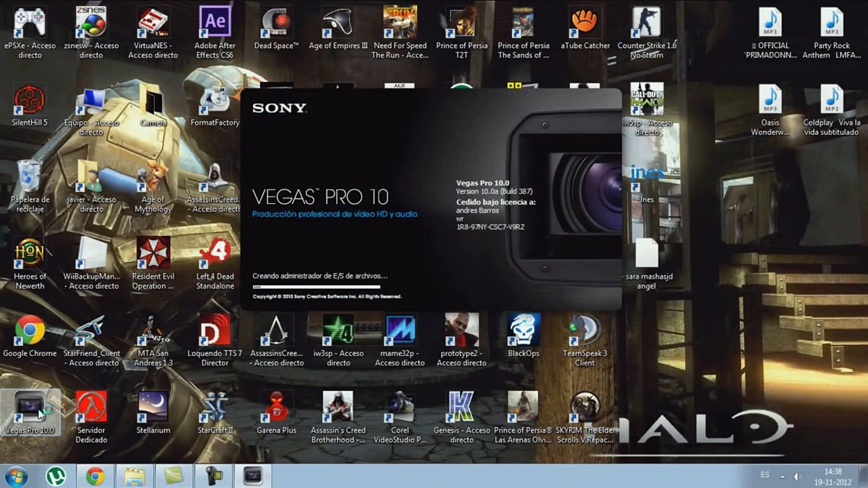
Task: Launch the StarCraft II icon
Action: click(215, 412)
